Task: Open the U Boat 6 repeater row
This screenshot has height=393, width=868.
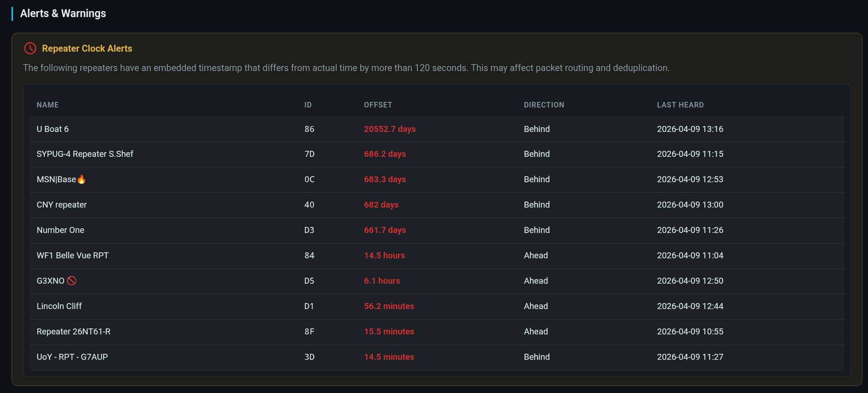Action: (x=53, y=129)
